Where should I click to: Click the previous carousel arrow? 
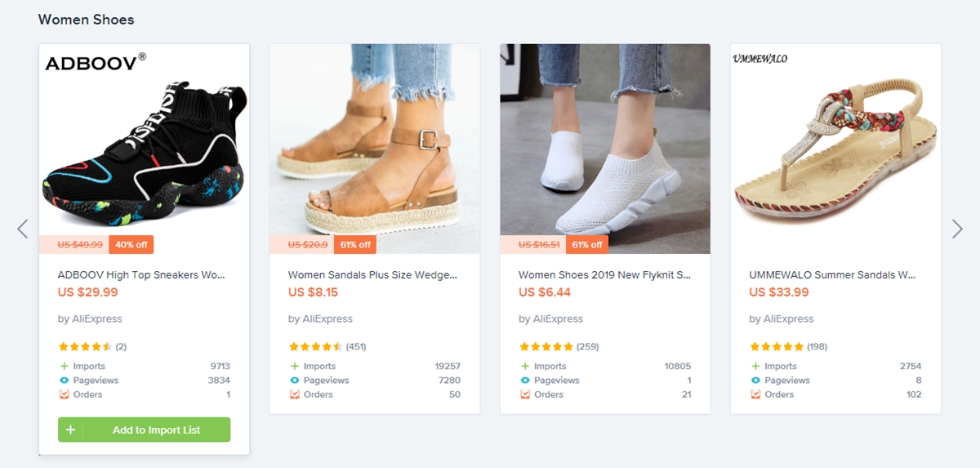[x=23, y=229]
